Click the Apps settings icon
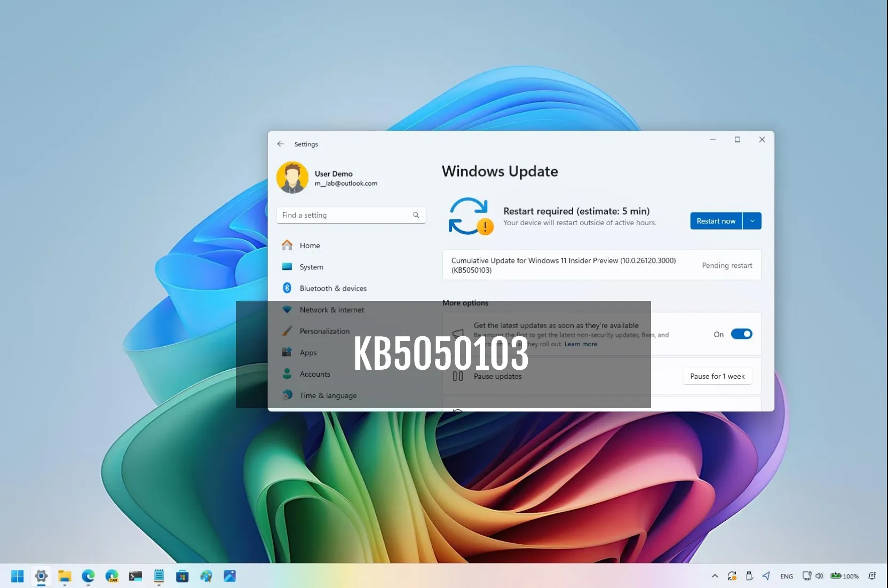This screenshot has width=888, height=588. pyautogui.click(x=287, y=353)
